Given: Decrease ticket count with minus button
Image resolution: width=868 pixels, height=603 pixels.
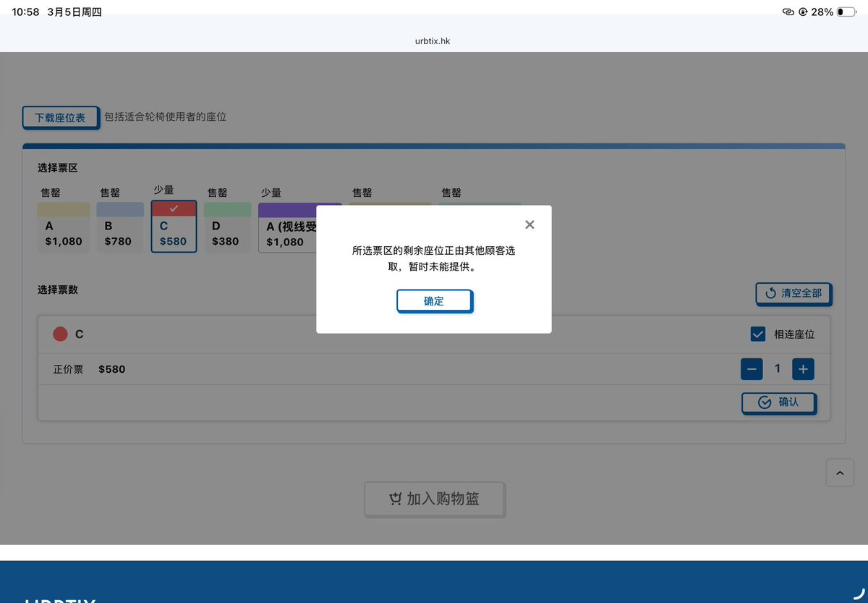Looking at the screenshot, I should 752,369.
